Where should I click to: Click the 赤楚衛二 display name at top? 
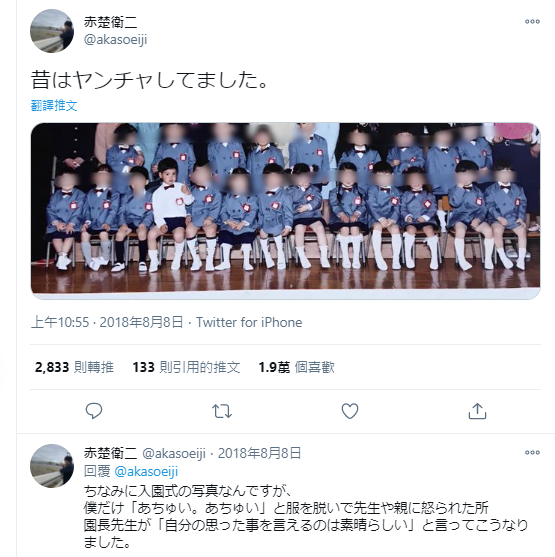111,22
